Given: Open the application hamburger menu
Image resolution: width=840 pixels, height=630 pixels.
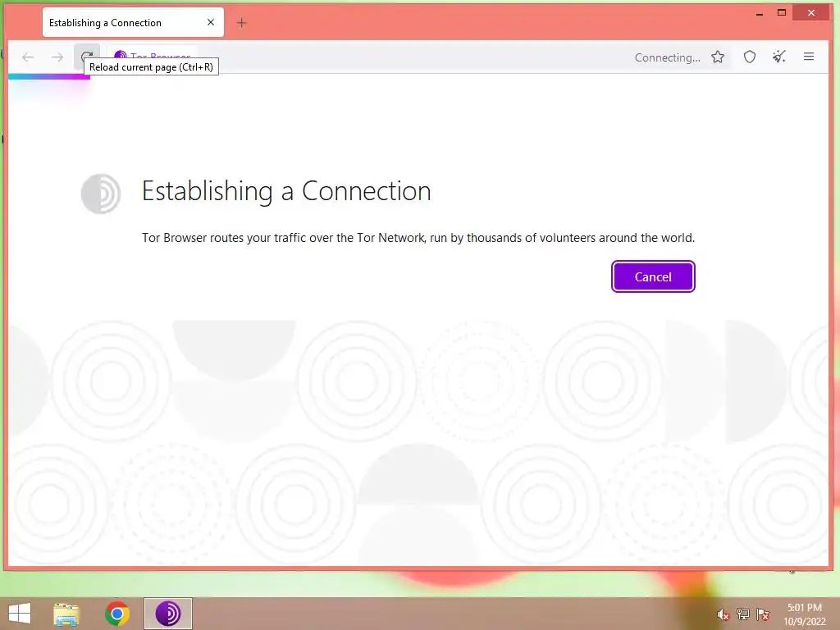Looking at the screenshot, I should pos(809,57).
